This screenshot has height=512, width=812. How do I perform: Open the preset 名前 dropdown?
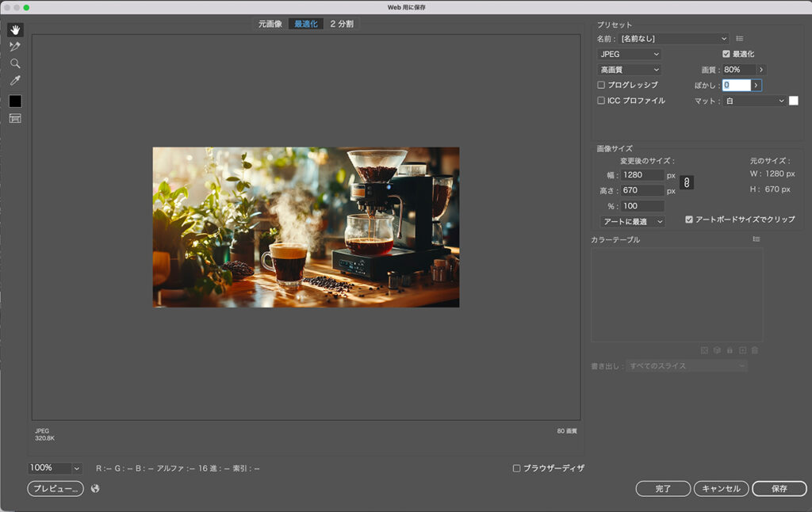(674, 39)
